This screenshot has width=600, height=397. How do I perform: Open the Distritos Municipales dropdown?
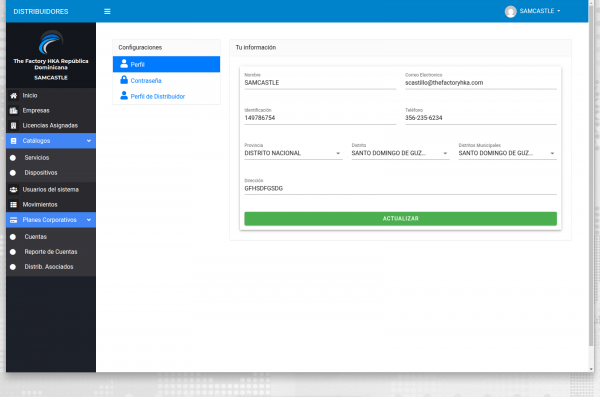pyautogui.click(x=507, y=153)
